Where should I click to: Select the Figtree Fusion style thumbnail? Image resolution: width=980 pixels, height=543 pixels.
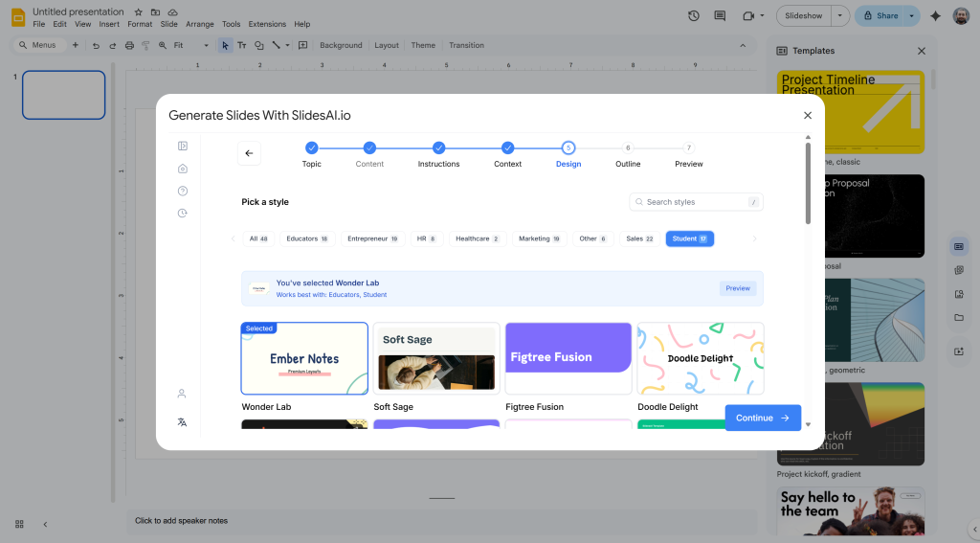tap(568, 358)
